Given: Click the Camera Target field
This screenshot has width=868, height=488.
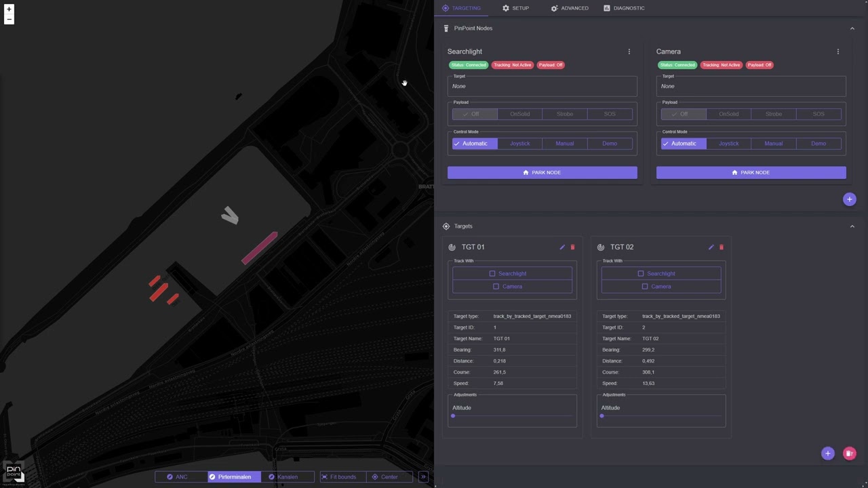Looking at the screenshot, I should click(751, 86).
